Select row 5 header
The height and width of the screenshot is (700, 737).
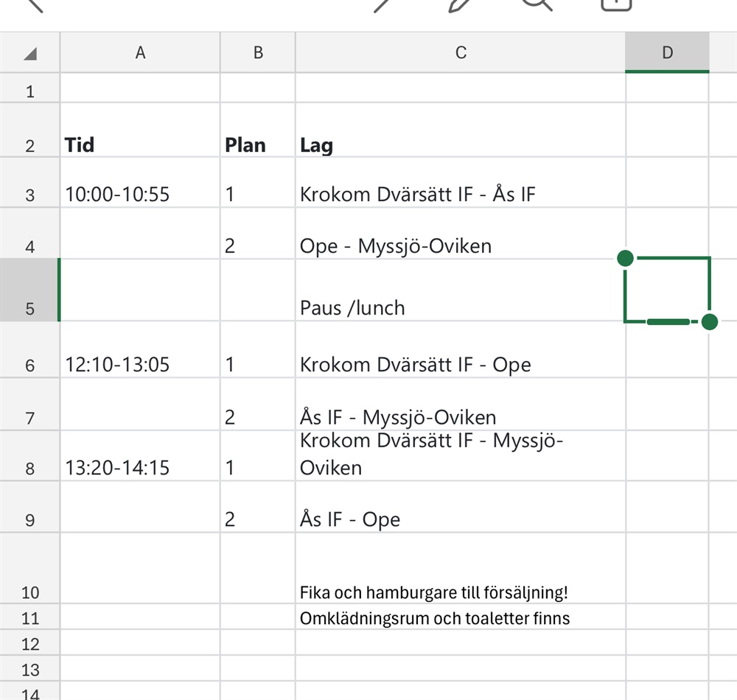point(29,290)
